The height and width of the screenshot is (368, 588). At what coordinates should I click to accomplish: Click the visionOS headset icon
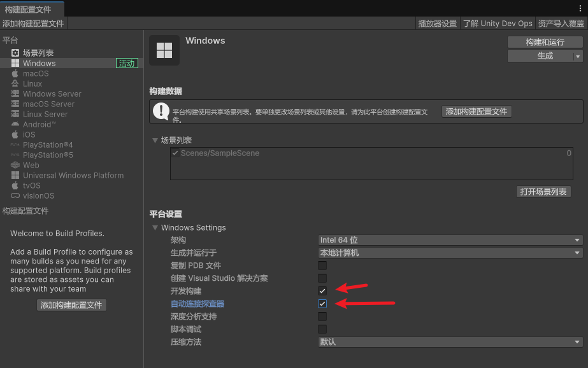click(15, 195)
